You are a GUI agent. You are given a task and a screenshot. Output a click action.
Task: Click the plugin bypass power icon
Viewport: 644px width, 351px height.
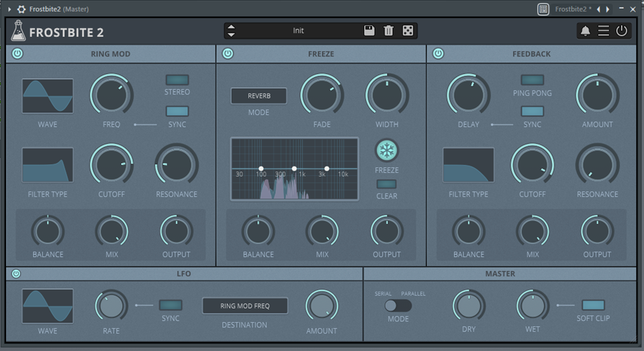tap(621, 31)
